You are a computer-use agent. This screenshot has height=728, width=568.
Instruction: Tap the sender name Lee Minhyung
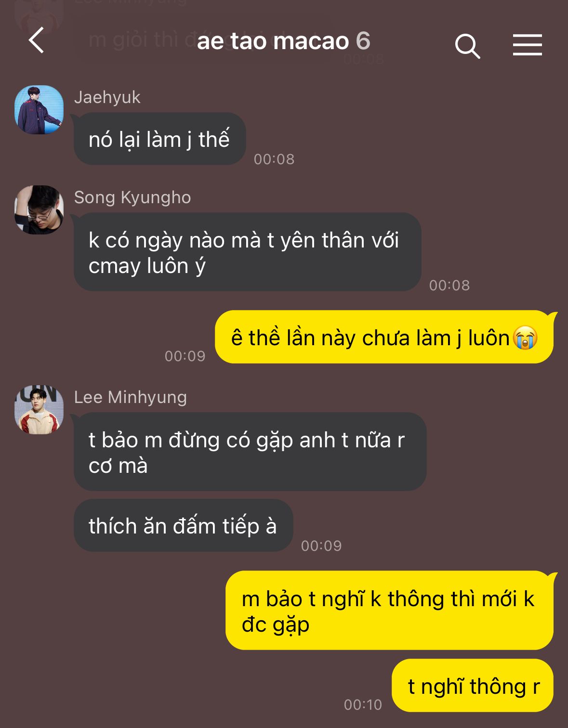pyautogui.click(x=131, y=397)
